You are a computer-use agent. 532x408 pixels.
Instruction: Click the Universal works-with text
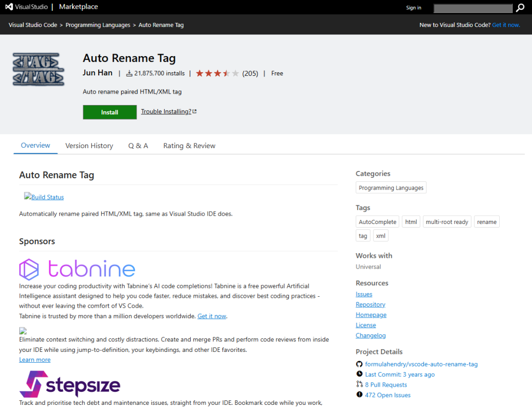[x=368, y=267]
